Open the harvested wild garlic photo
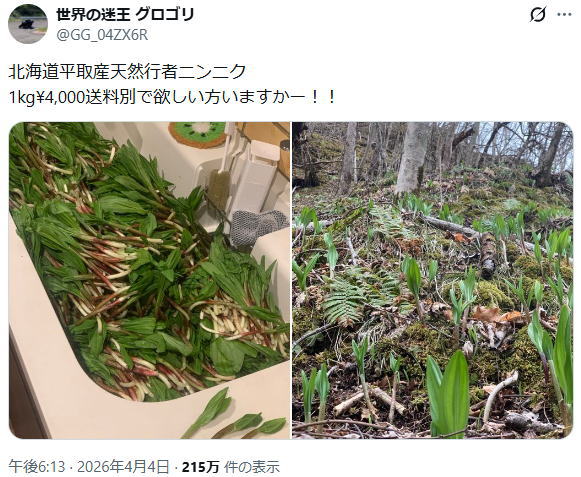The height and width of the screenshot is (477, 581). point(149,280)
